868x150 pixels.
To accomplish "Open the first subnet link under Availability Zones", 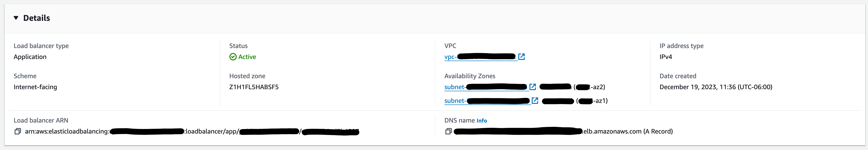I will click(x=485, y=87).
